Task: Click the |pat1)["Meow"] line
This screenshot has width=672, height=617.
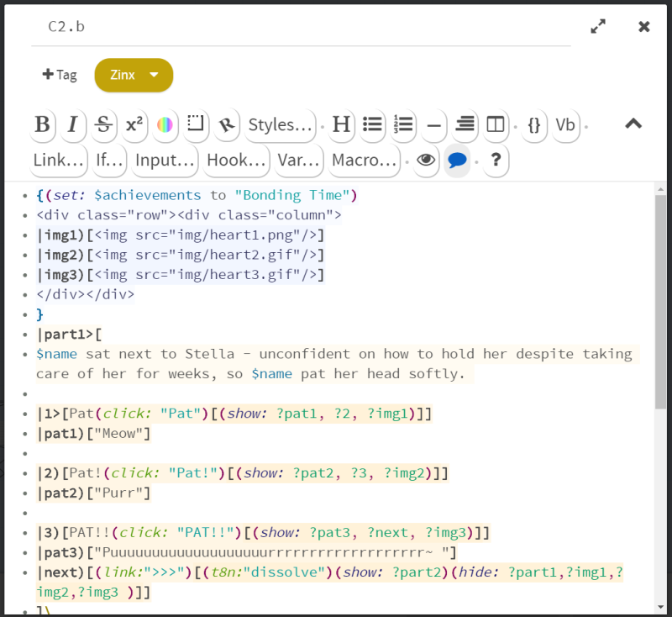Action: (93, 434)
